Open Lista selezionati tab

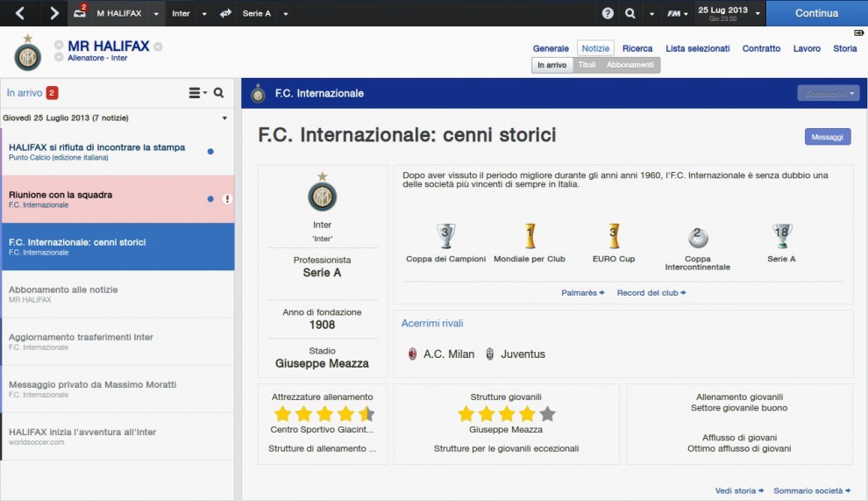coord(698,48)
